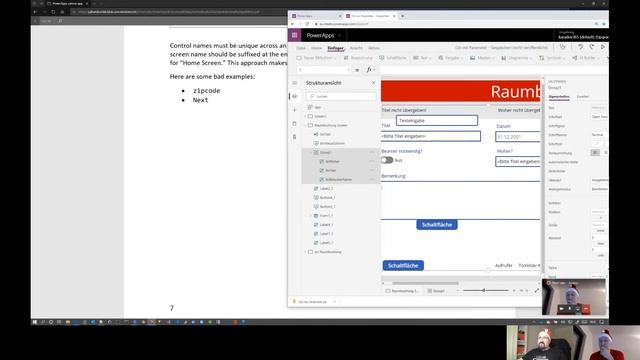Open the PowerApps app launcher waffle icon
The height and width of the screenshot is (360, 640).
click(294, 36)
